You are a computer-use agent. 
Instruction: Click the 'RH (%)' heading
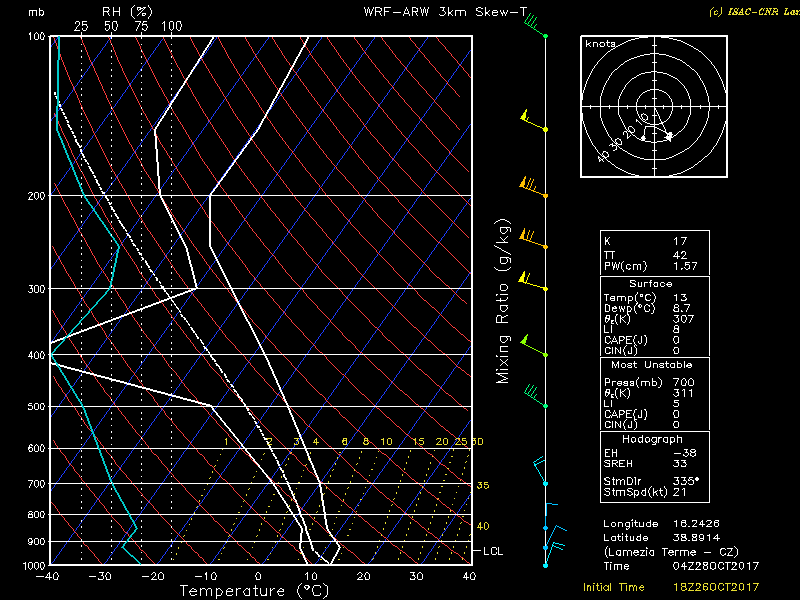(127, 11)
